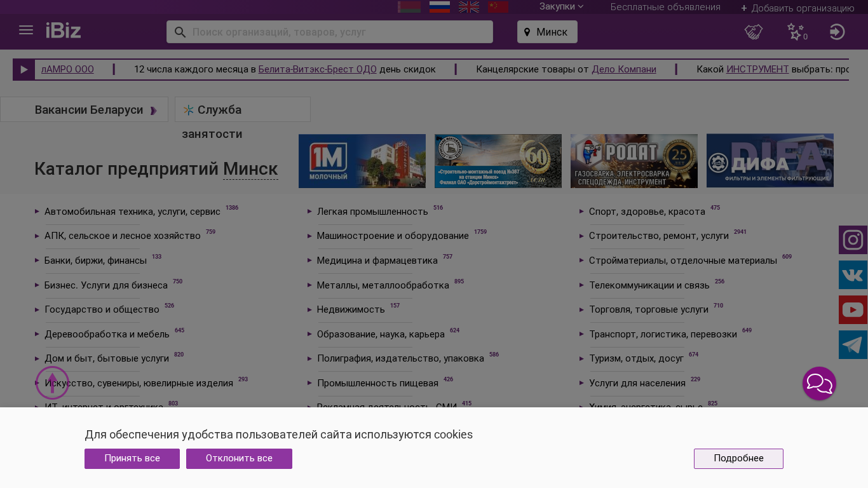Click Отклонить все cookies button
The height and width of the screenshot is (488, 868).
[x=239, y=459]
